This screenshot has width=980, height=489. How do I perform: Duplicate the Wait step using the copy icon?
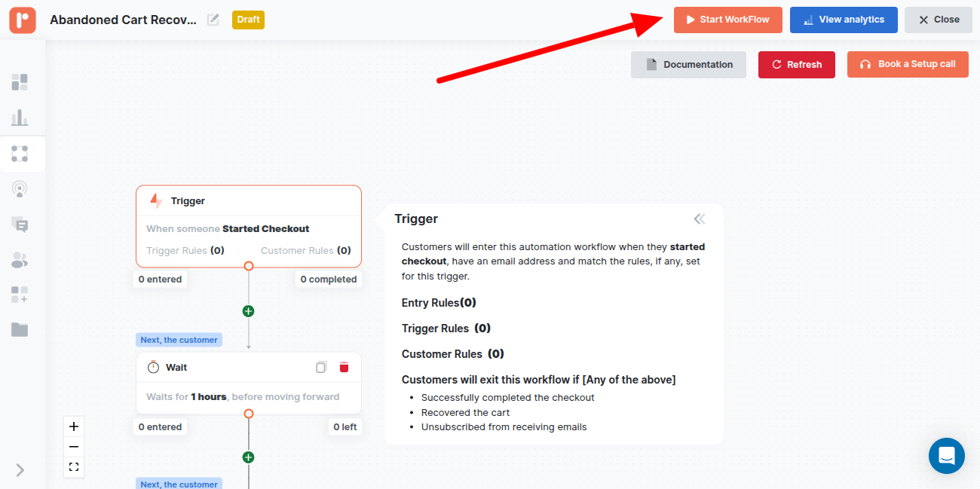(x=321, y=367)
